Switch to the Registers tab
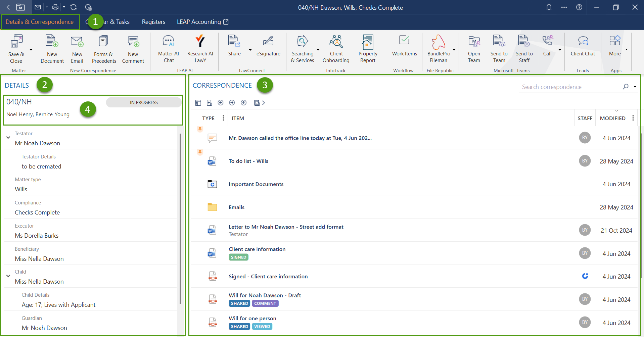Screen dimensions: 644x337 [x=153, y=22]
